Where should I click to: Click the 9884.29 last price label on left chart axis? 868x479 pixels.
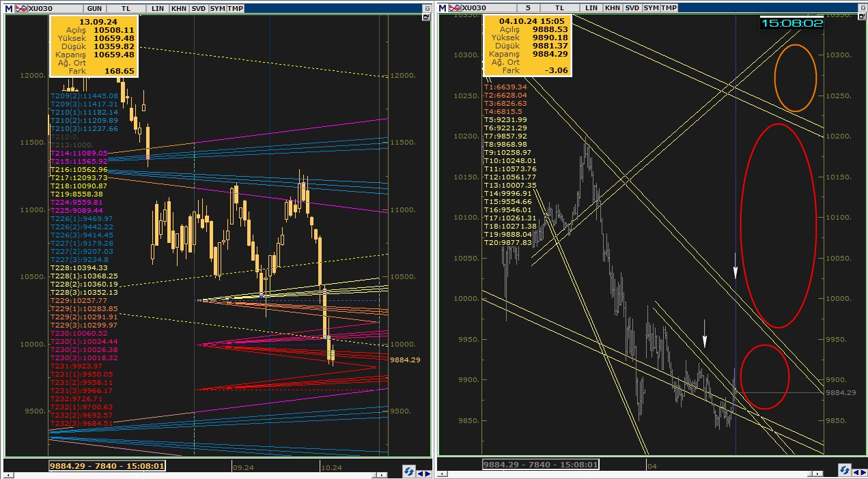click(405, 360)
